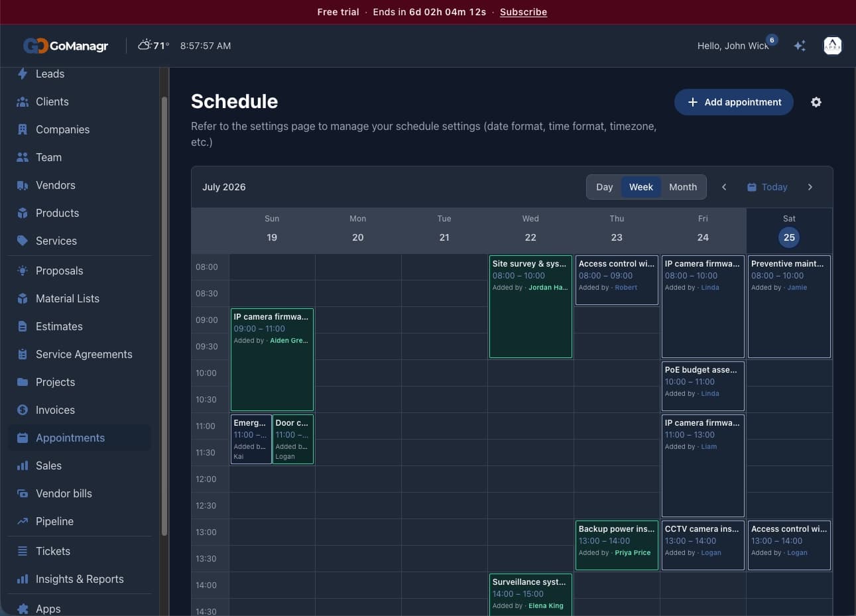856x616 pixels.
Task: Open the Emergency appointment on Sunday at 11:00
Action: click(x=251, y=439)
